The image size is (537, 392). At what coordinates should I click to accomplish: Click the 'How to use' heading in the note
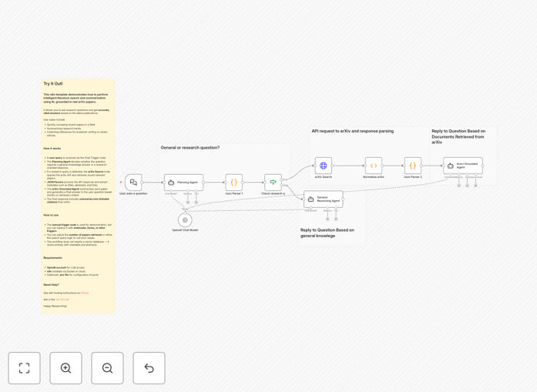coord(51,215)
